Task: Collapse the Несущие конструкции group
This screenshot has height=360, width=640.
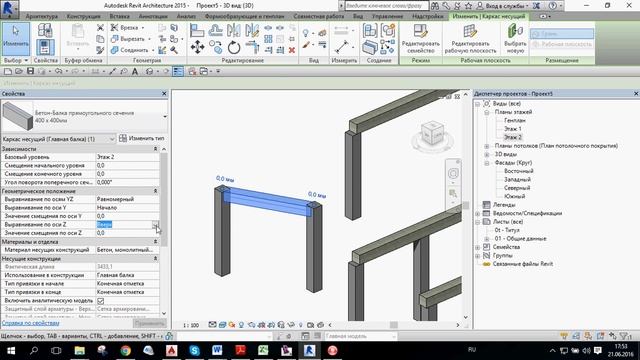Action: 155,259
